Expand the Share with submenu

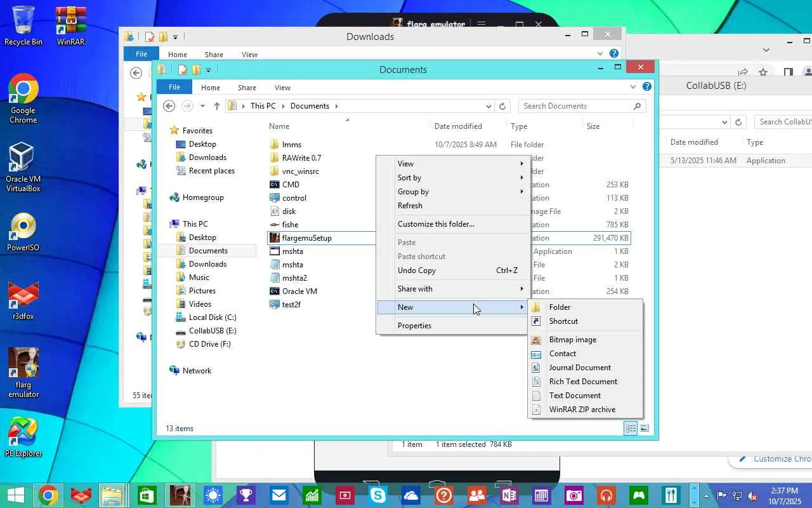453,289
